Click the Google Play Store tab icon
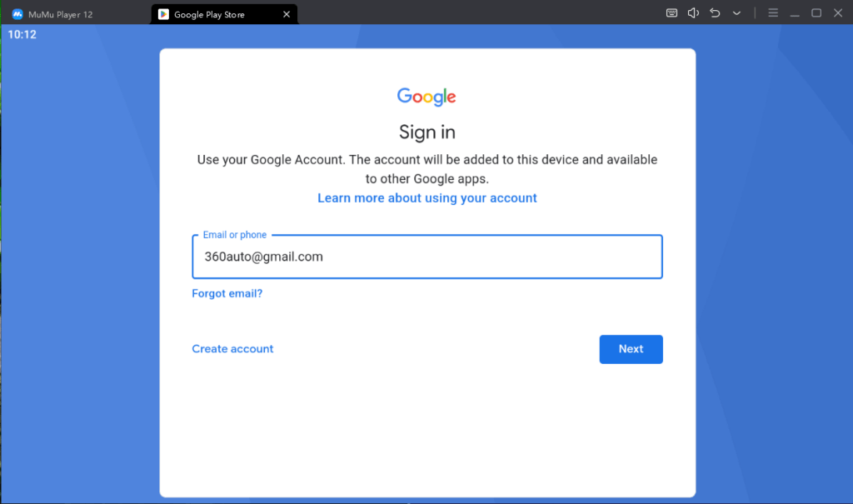853x504 pixels. click(163, 14)
